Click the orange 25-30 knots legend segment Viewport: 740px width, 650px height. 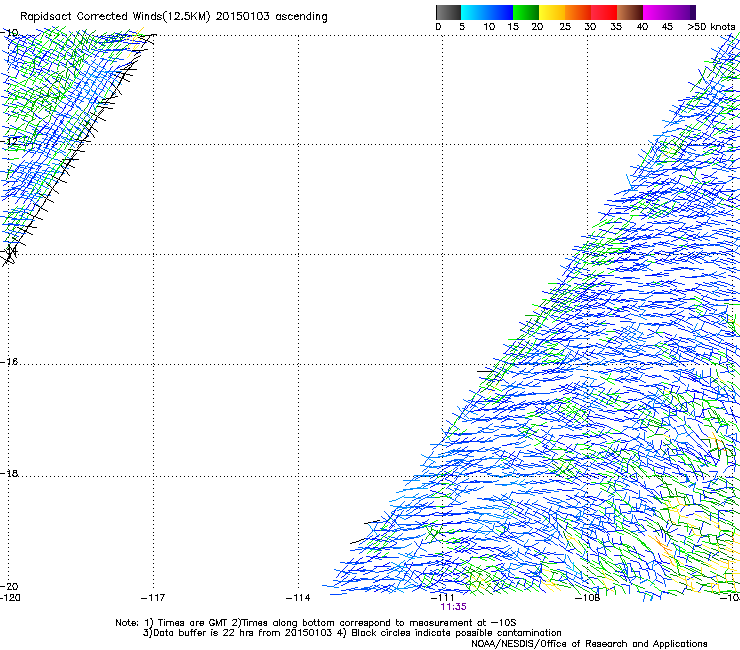(578, 12)
